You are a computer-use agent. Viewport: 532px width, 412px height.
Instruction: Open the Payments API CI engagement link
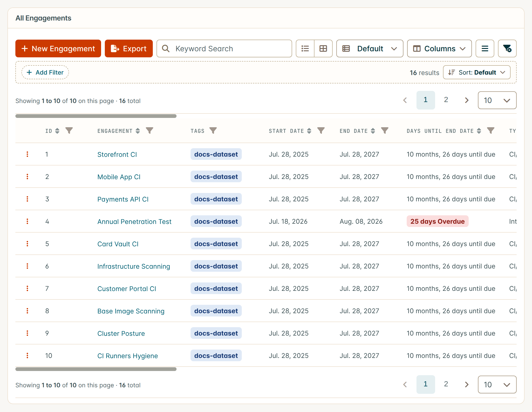click(x=123, y=199)
